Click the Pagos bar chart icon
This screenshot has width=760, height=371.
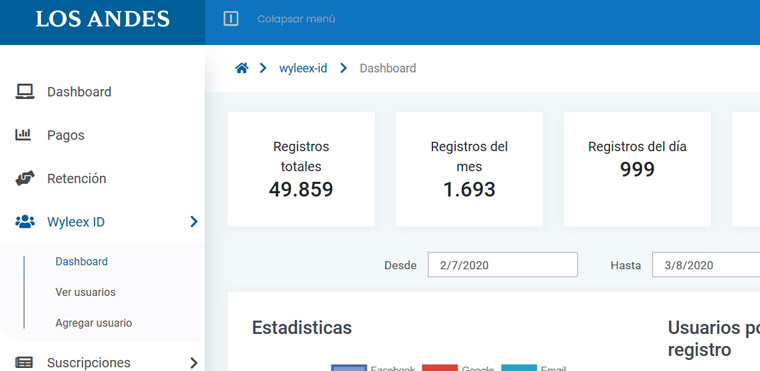tap(23, 135)
